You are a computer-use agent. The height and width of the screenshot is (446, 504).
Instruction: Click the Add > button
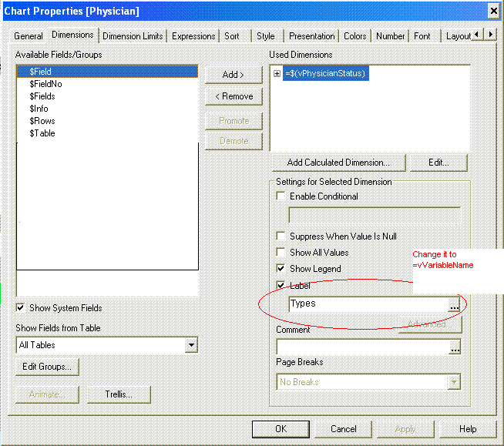click(234, 75)
